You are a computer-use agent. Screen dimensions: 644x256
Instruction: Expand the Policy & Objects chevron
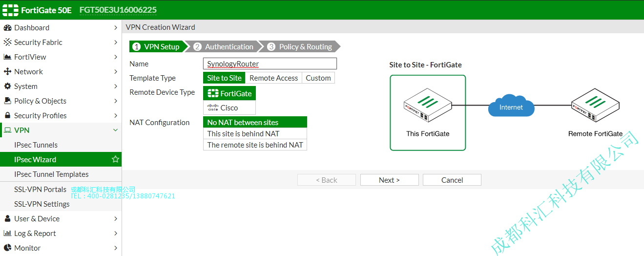[116, 101]
